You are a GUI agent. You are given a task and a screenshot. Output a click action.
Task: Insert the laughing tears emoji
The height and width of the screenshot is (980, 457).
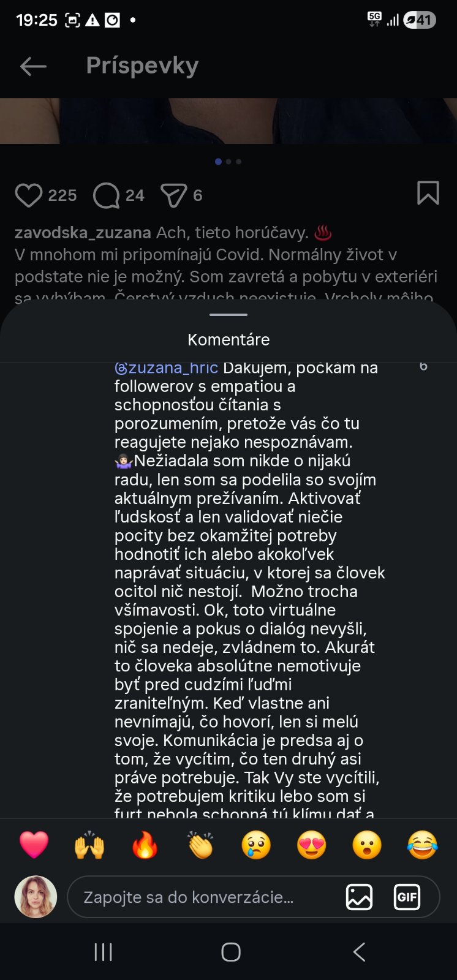pos(422,845)
